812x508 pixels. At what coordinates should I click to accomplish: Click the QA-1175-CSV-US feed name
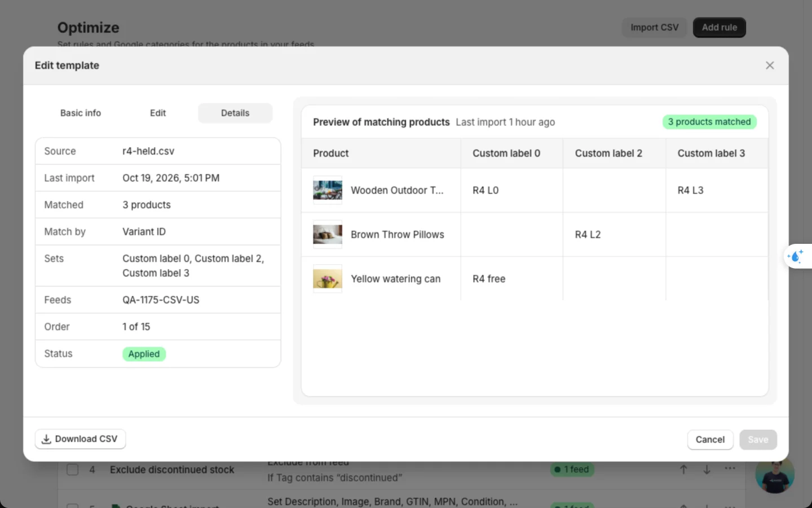click(161, 300)
